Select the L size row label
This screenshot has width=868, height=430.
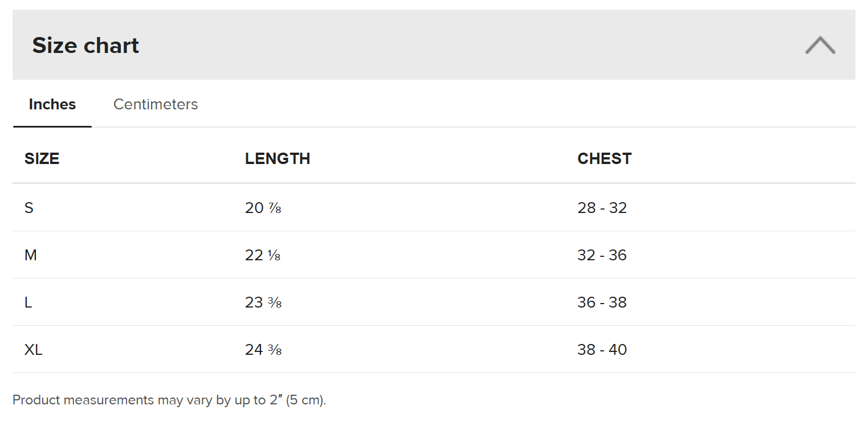point(28,302)
